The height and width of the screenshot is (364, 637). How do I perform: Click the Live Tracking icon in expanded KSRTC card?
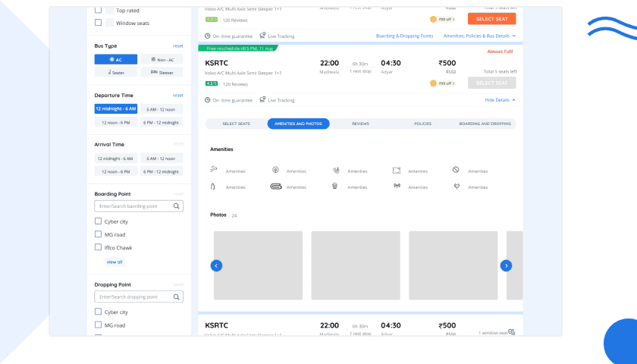coord(262,99)
